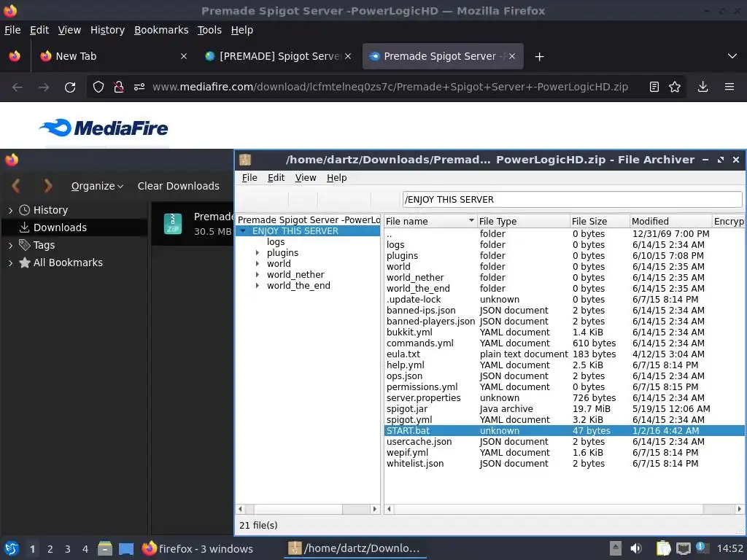Switch to the New Tab tab

[x=113, y=56]
